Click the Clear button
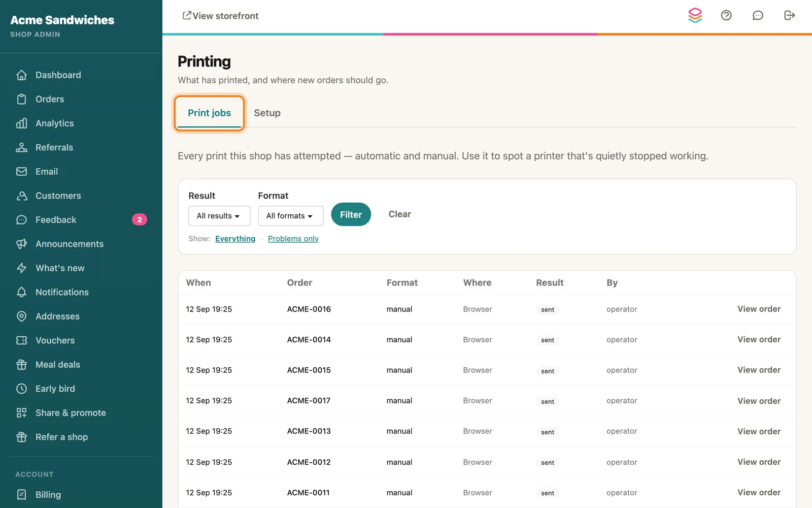Image resolution: width=812 pixels, height=508 pixels. click(400, 214)
